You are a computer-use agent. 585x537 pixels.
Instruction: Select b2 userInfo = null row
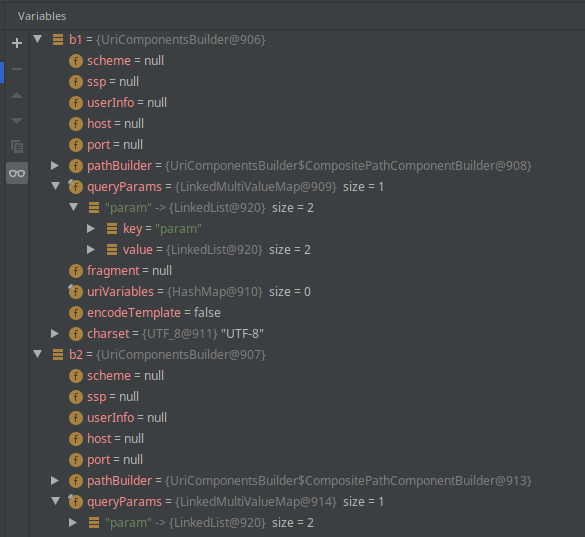coord(307,418)
